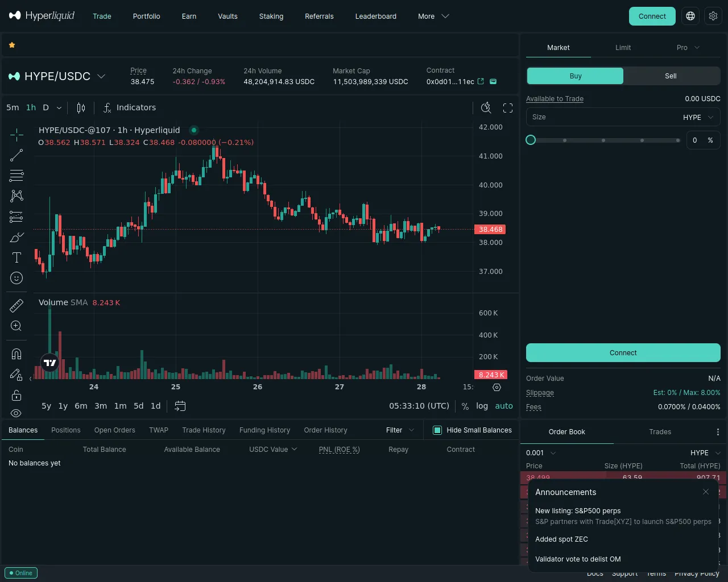Open order book HYPE denomination dropdown
This screenshot has height=582, width=728.
pos(705,453)
